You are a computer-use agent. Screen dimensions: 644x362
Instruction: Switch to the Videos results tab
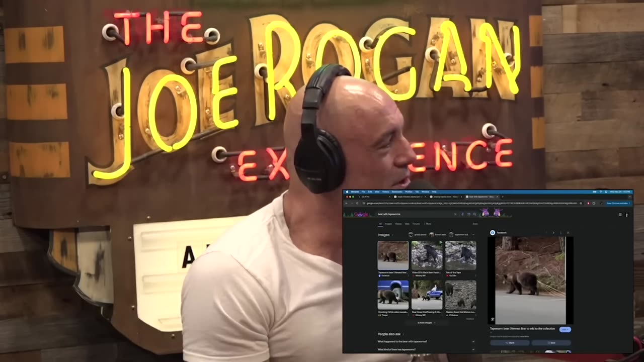[x=398, y=224]
